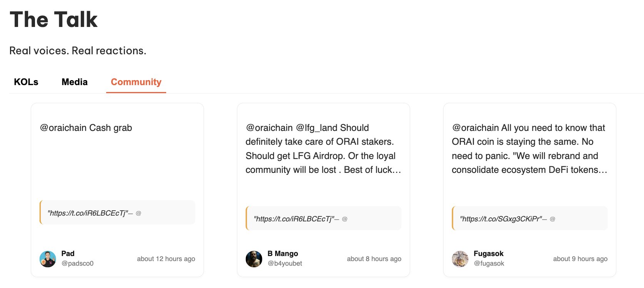Open quoted t.co link in B Mango's card
The image size is (644, 288).
coord(294,219)
